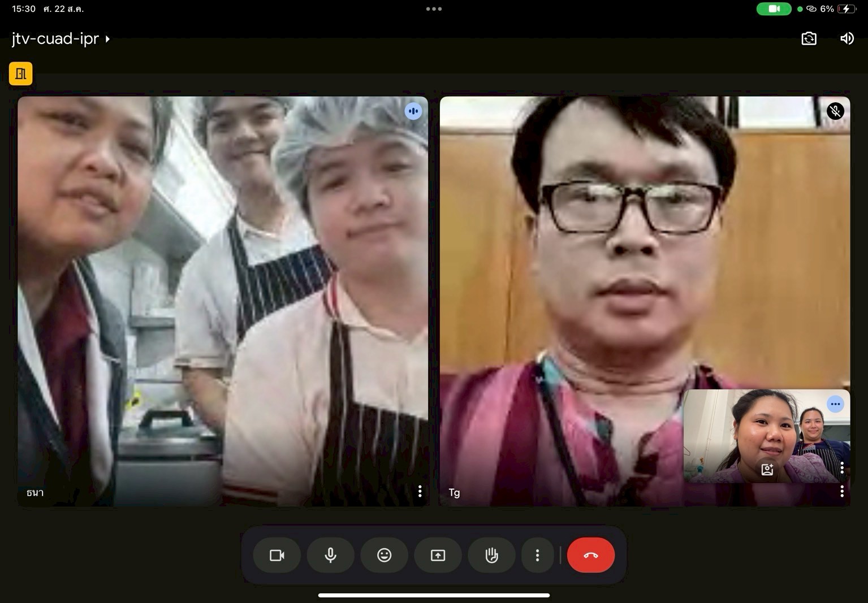The width and height of the screenshot is (868, 603).
Task: Apply visual effects on self-view thumbnail
Action: coord(767,469)
